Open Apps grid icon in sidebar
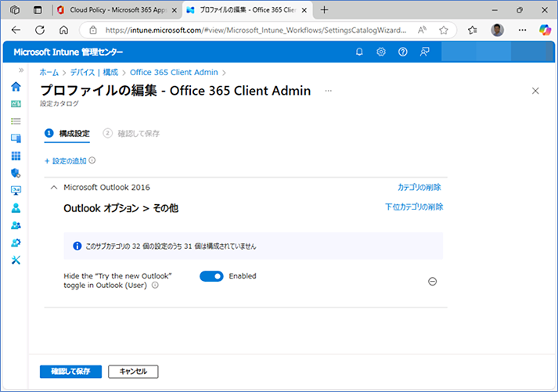The image size is (558, 392). pyautogui.click(x=16, y=156)
